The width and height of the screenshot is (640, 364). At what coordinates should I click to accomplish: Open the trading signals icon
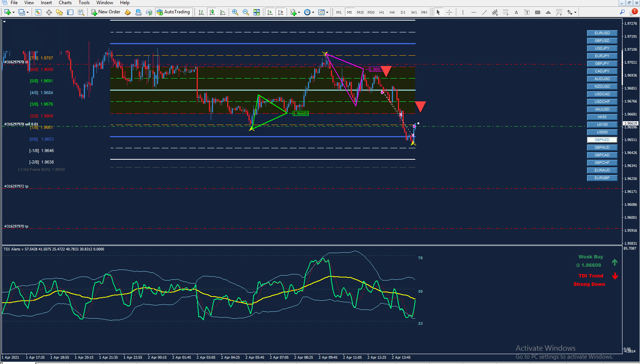(149, 12)
